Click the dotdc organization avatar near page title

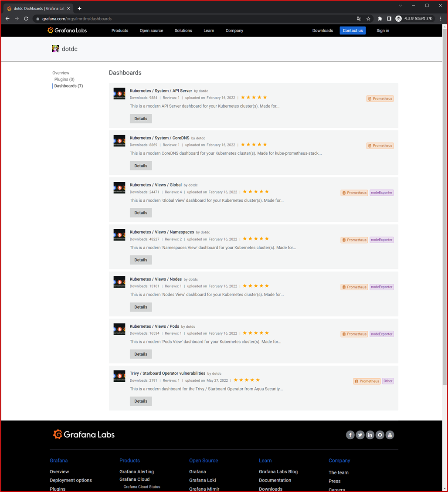point(55,48)
